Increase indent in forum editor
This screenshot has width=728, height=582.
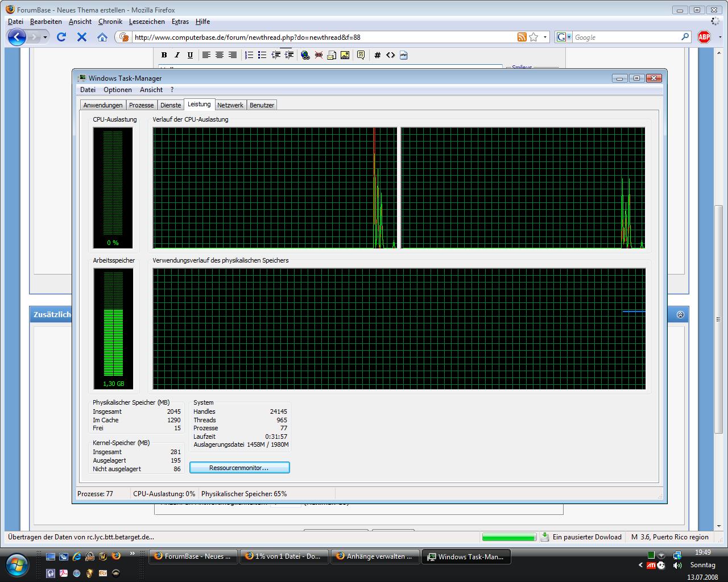(289, 55)
